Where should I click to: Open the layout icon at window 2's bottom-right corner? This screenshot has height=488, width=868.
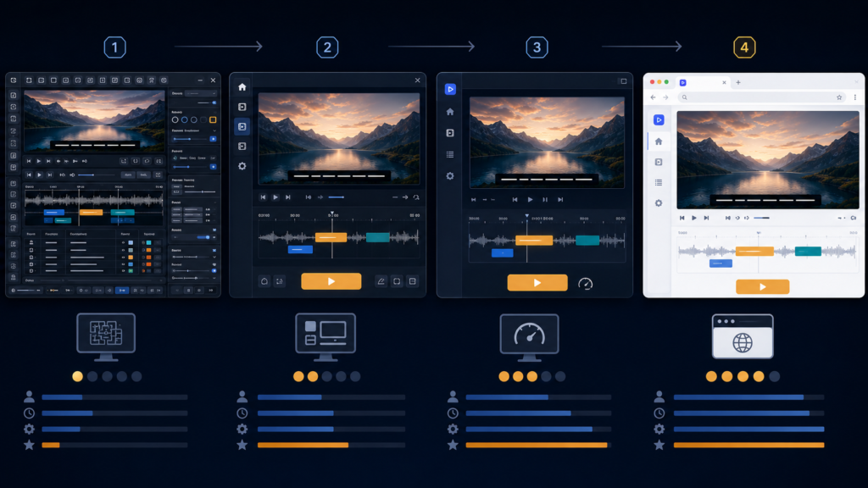click(x=413, y=281)
